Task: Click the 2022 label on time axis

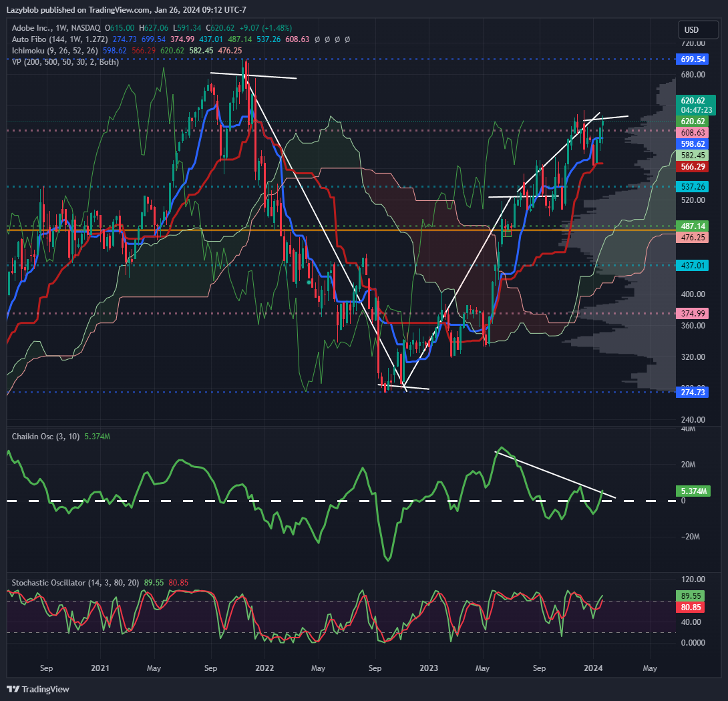Action: point(264,668)
